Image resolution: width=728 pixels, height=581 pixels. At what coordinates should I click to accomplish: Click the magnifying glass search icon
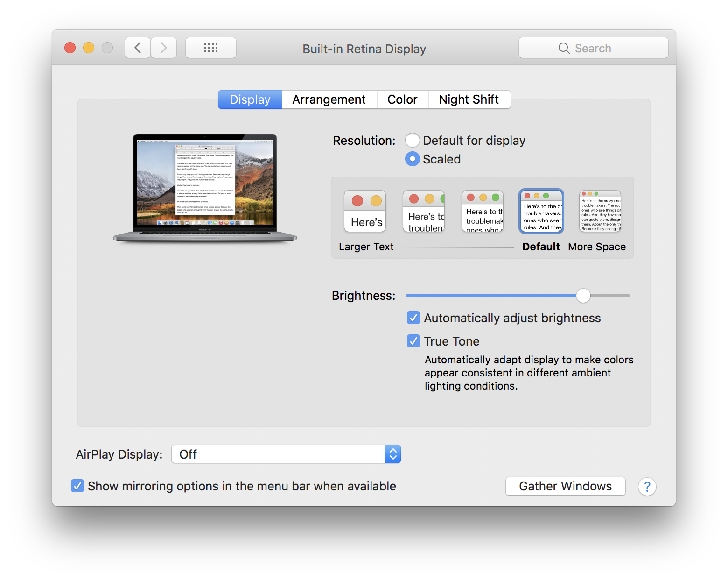pos(564,48)
